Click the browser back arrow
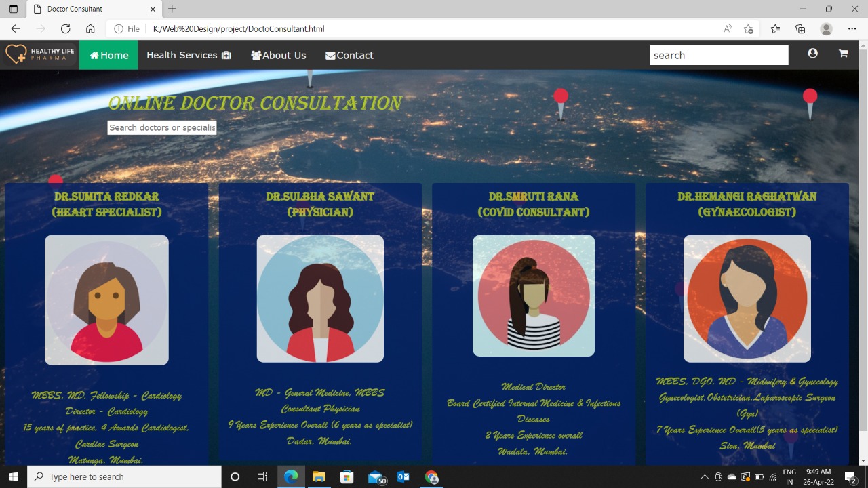 pyautogui.click(x=16, y=28)
